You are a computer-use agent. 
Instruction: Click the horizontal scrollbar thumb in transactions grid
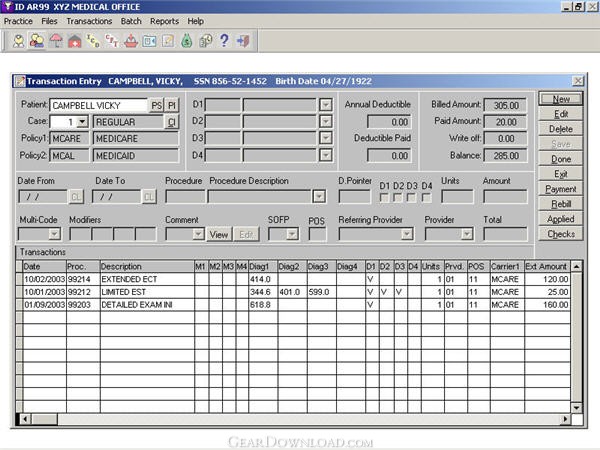pyautogui.click(x=44, y=419)
